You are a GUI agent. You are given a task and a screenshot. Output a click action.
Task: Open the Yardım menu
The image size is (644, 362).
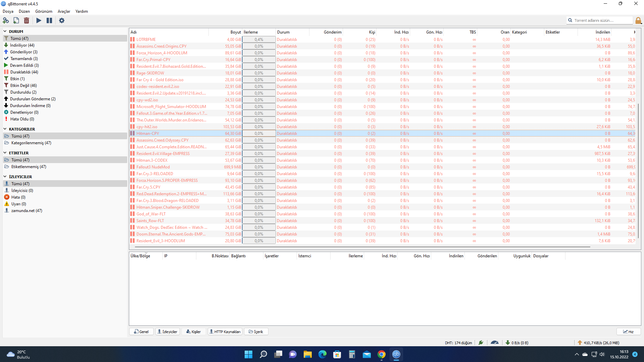pos(82,11)
